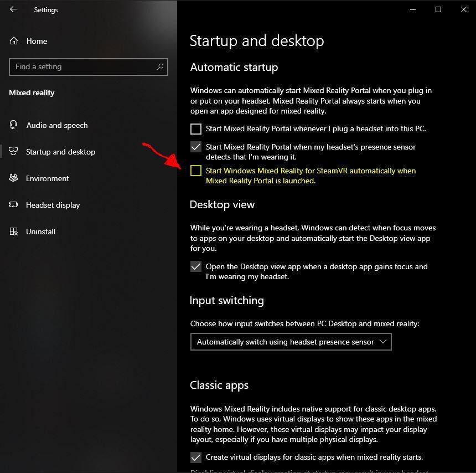This screenshot has height=473, width=476.
Task: Uncheck start portal on presence sensor detection
Action: click(x=196, y=147)
